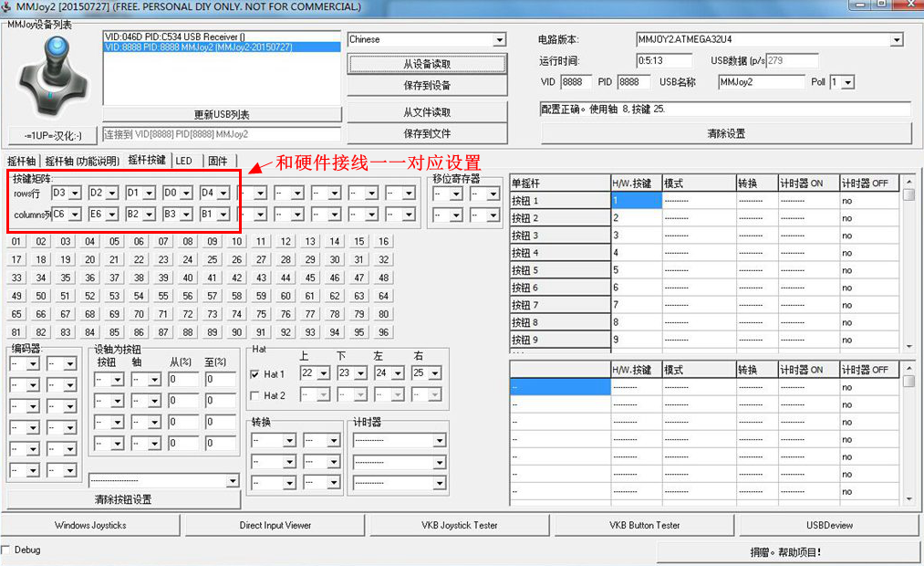This screenshot has height=566, width=924.
Task: Select row 按钮 5 in table
Action: 560,270
